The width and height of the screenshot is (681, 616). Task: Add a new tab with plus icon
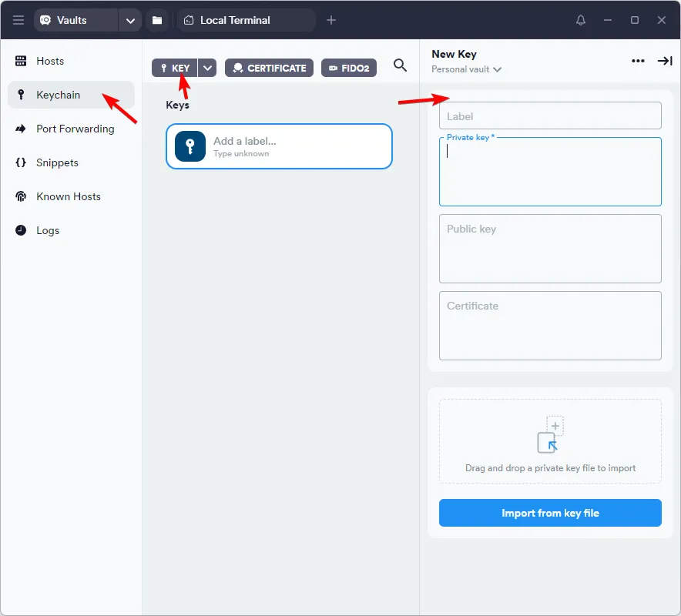tap(331, 20)
